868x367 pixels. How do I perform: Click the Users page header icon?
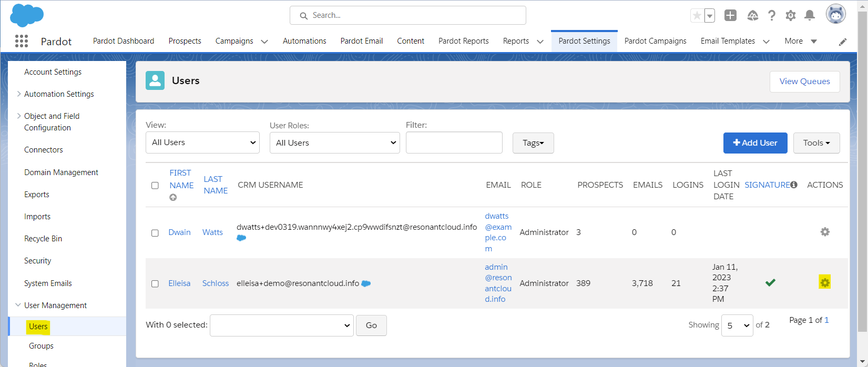155,80
